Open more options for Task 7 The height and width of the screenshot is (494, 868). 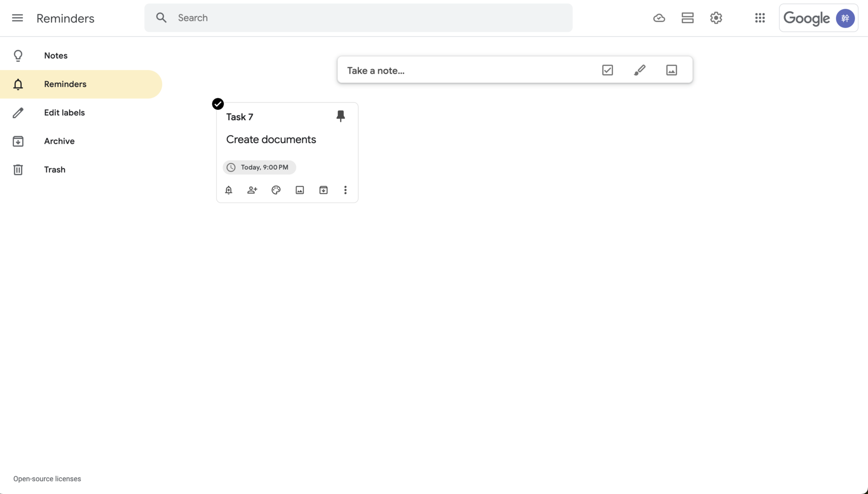345,190
